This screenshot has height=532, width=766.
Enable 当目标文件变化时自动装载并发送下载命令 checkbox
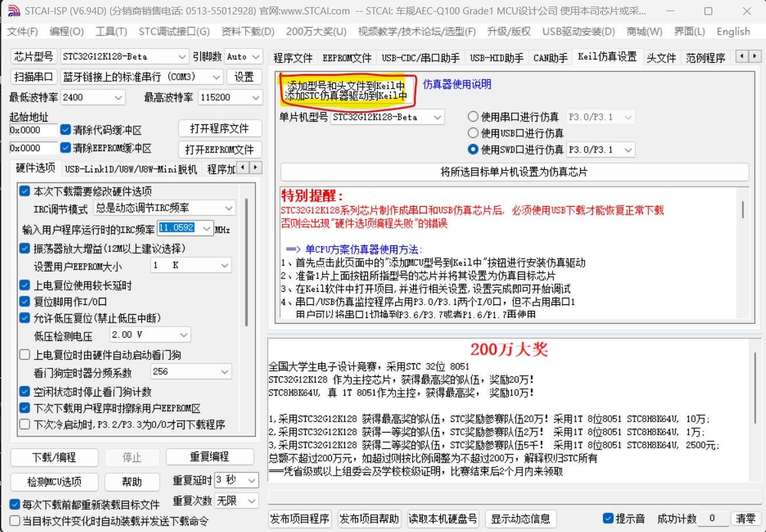point(14,521)
